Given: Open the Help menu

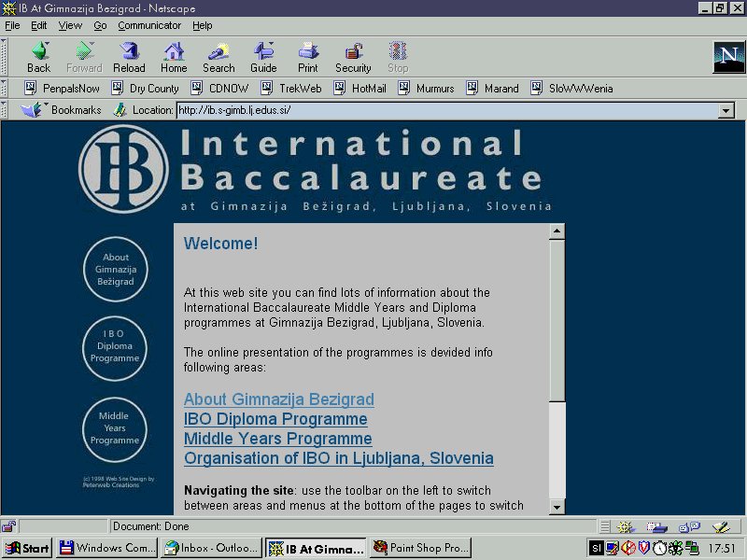Looking at the screenshot, I should [x=203, y=26].
